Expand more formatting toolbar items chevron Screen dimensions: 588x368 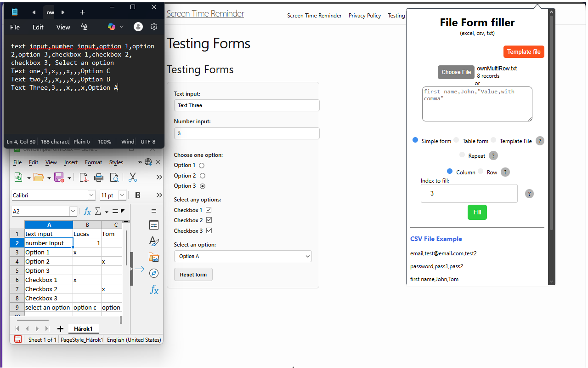coord(159,195)
